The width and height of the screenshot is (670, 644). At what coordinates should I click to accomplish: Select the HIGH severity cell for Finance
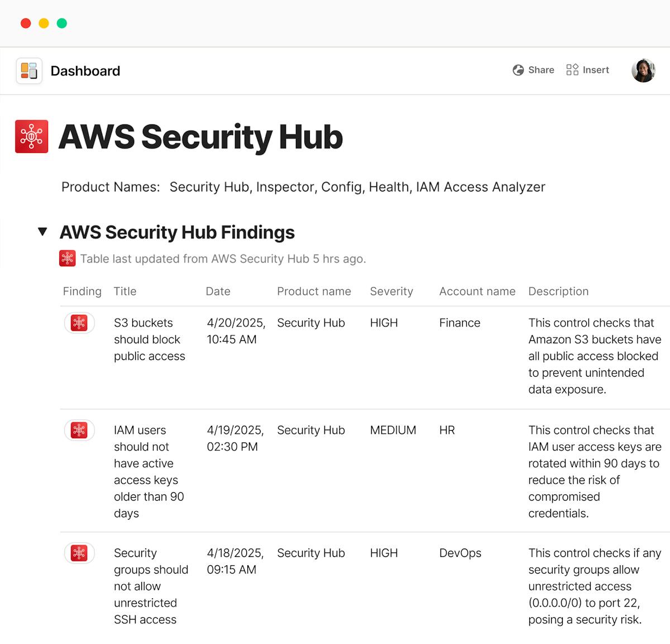click(x=384, y=323)
